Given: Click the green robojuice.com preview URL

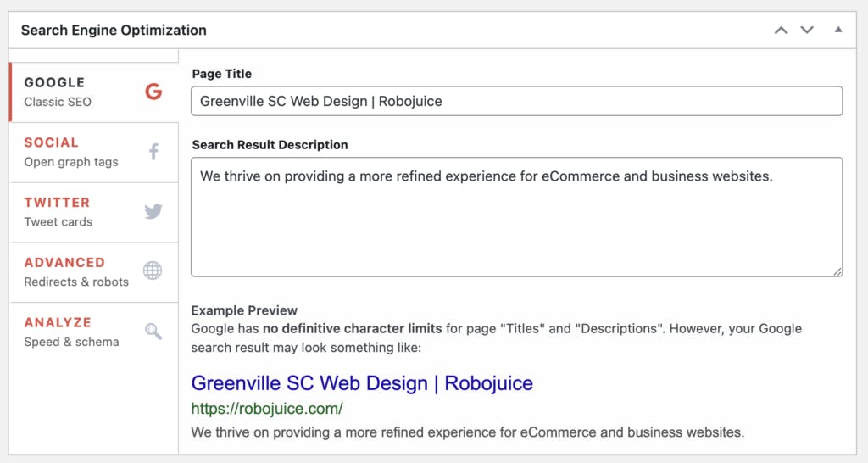Looking at the screenshot, I should 267,409.
